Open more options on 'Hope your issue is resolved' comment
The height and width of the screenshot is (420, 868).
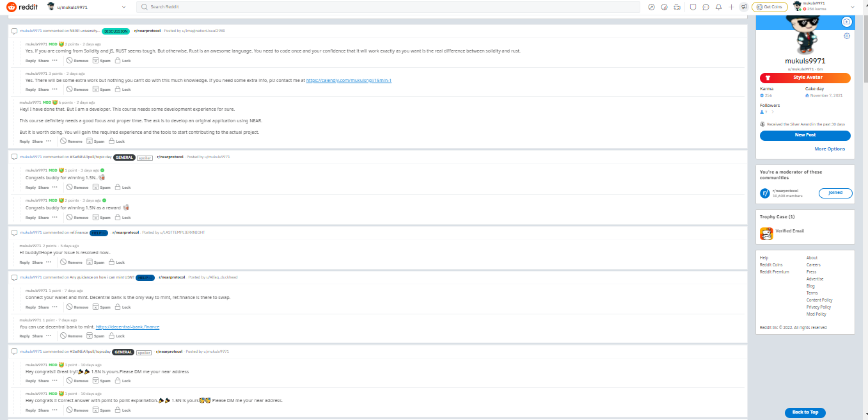click(49, 262)
